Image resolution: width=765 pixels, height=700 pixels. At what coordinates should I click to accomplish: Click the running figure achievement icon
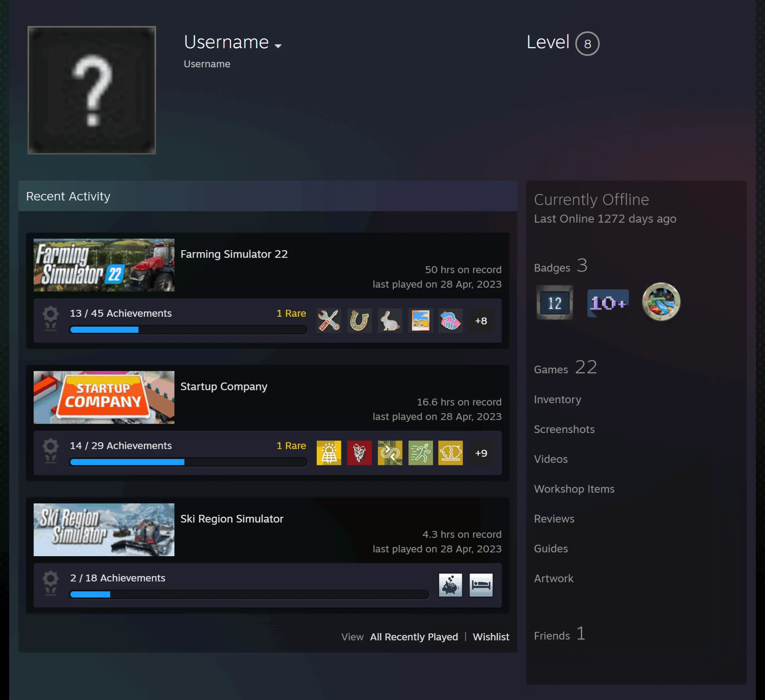[x=420, y=453]
